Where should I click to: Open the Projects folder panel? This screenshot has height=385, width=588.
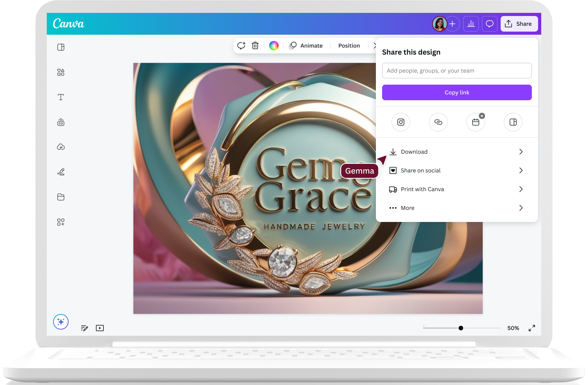coord(61,197)
